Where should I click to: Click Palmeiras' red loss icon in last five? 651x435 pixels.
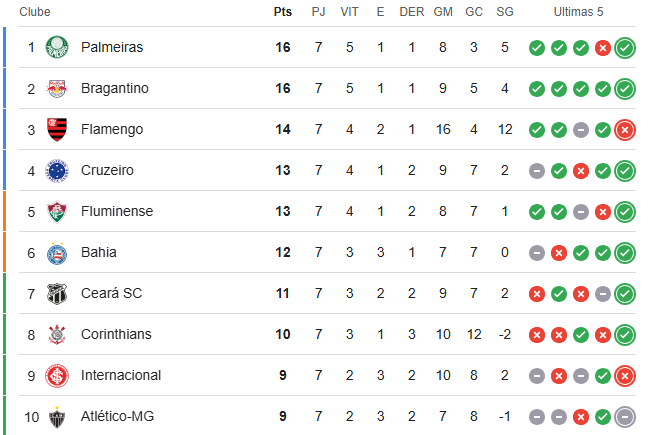click(603, 48)
